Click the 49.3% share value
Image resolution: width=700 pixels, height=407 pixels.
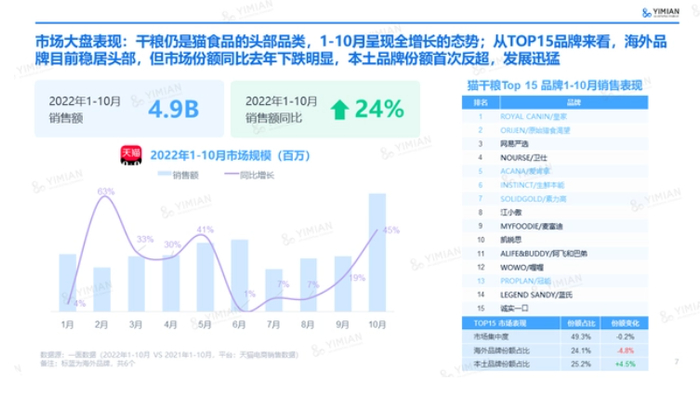tap(580, 337)
